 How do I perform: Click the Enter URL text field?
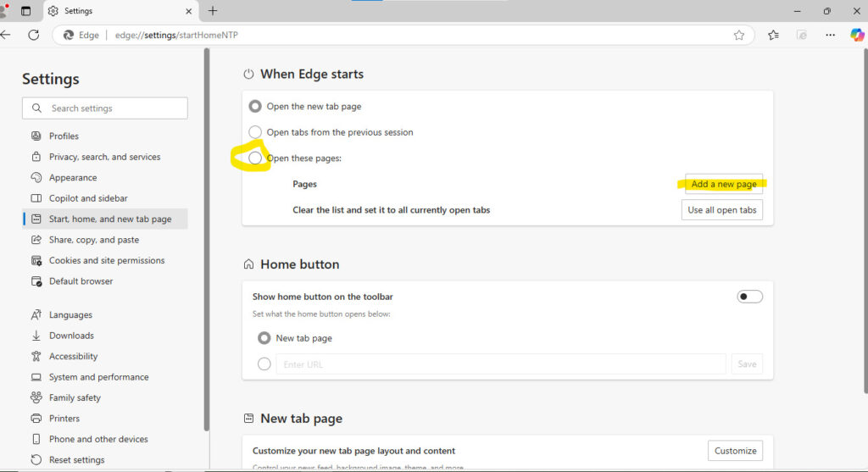pyautogui.click(x=500, y=364)
